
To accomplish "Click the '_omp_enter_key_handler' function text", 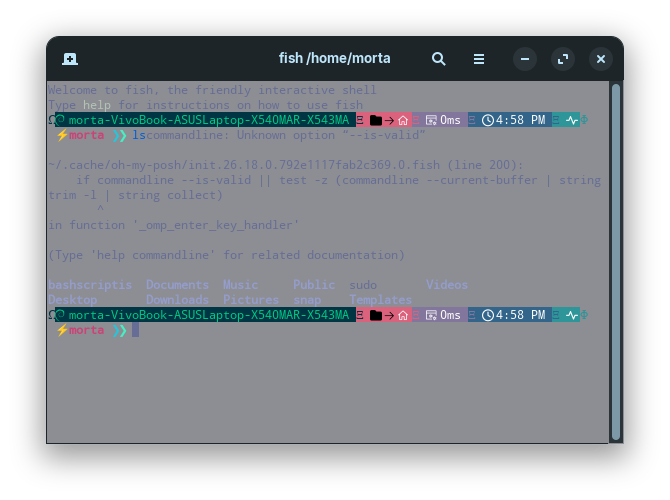I will 216,225.
